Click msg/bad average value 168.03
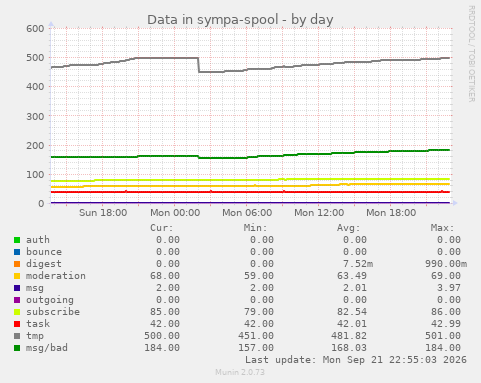 349,348
